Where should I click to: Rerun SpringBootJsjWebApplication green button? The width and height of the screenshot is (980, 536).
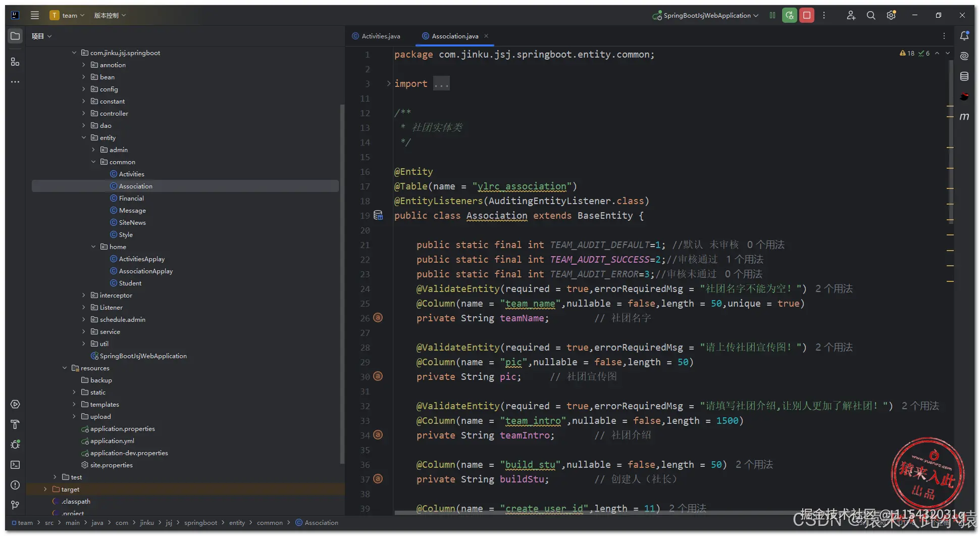[x=790, y=15]
